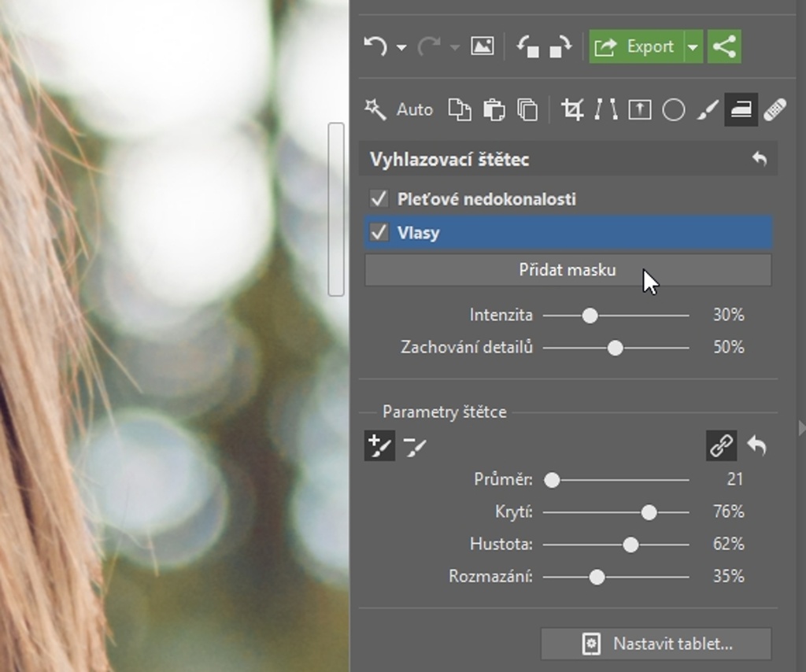This screenshot has width=806, height=672.
Task: Click the green Share icon
Action: pos(724,46)
